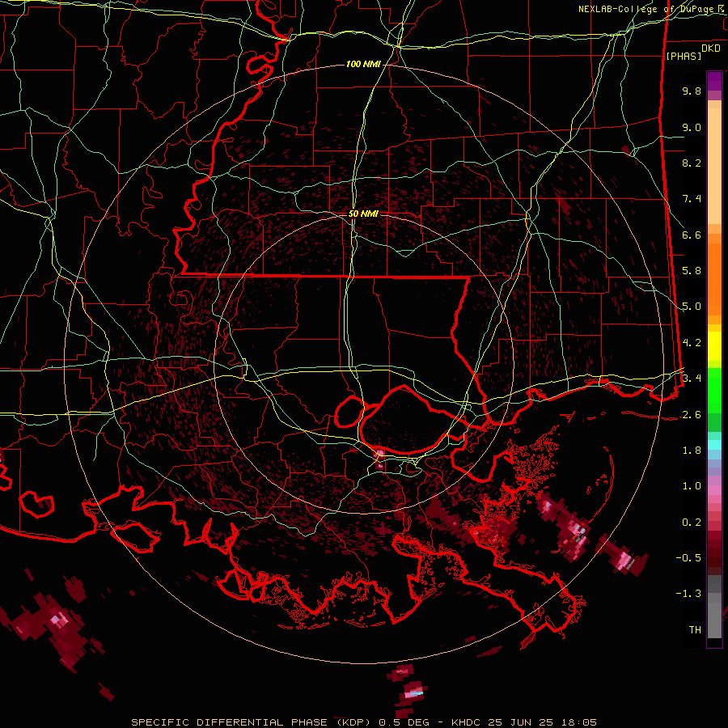The width and height of the screenshot is (728, 728).
Task: Click the 0.2 value on color scale
Action: click(692, 523)
